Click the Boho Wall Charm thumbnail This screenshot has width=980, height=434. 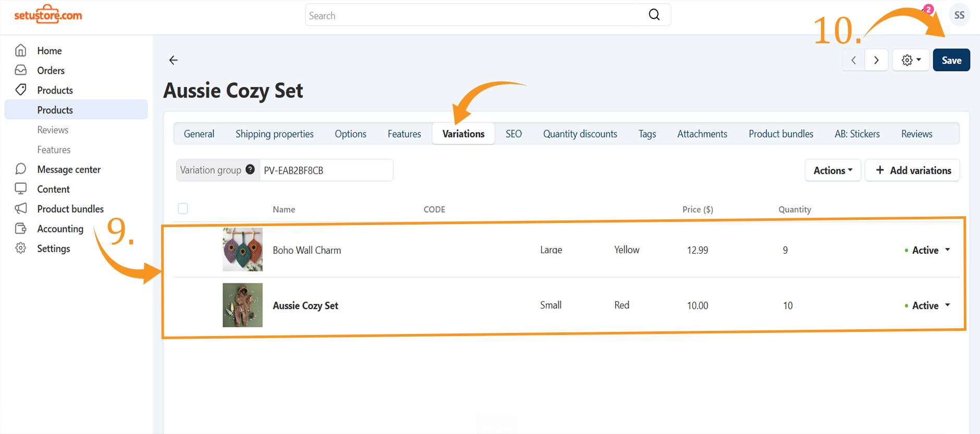tap(242, 250)
